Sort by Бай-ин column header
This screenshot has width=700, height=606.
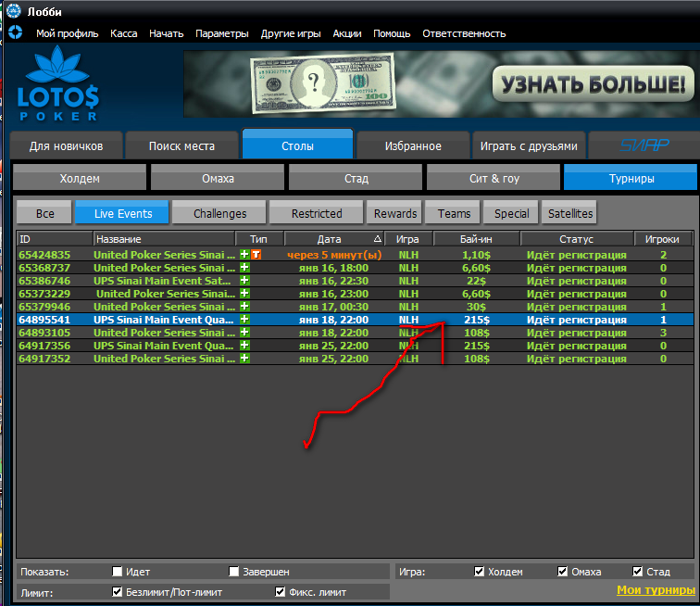click(x=476, y=239)
